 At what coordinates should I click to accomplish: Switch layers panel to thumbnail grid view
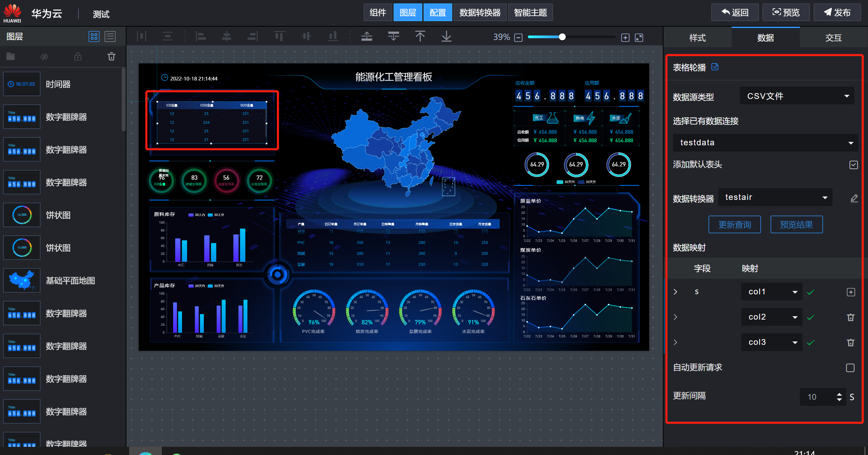click(94, 36)
